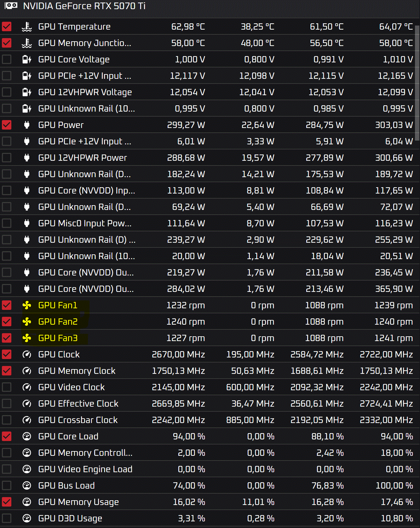Screen dimensions: 420x528
Task: Click the plug icon for GPU Power
Action: [27, 125]
